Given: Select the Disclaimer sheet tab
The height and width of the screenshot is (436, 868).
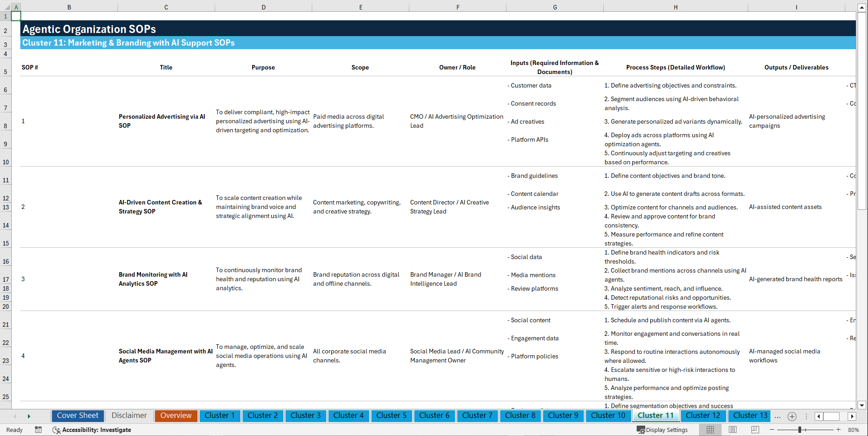Looking at the screenshot, I should pos(128,416).
